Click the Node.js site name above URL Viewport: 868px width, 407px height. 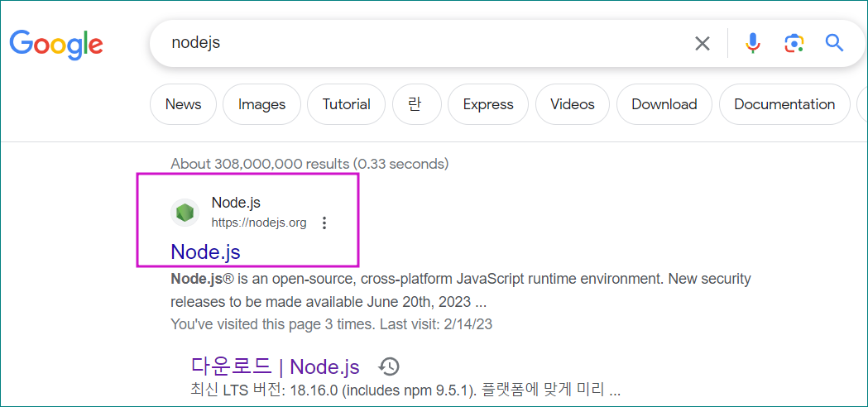pyautogui.click(x=236, y=203)
